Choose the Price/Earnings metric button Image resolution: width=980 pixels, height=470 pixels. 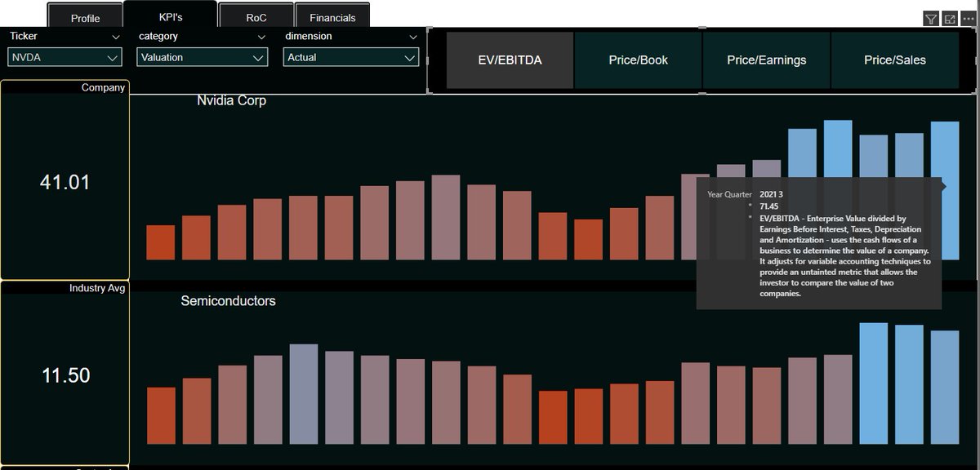coord(766,60)
